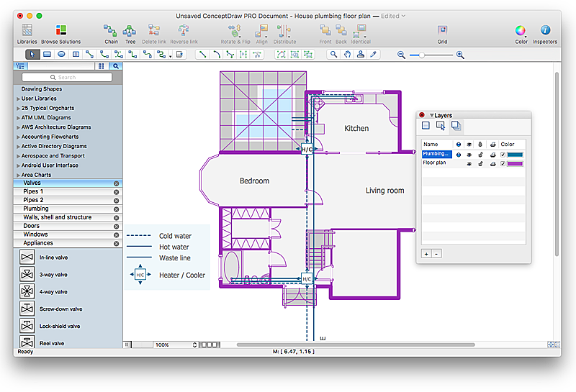Pick the eyedropper tool
576x392 pixels.
[373, 54]
